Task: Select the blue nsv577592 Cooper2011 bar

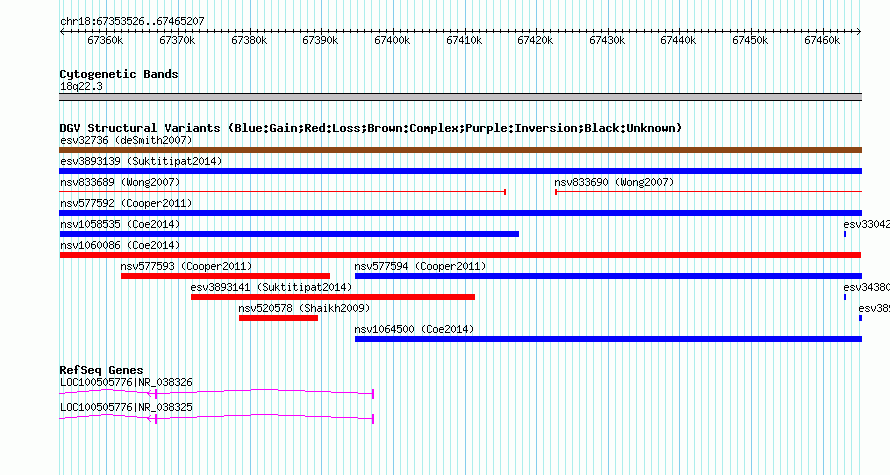Action: pyautogui.click(x=460, y=213)
